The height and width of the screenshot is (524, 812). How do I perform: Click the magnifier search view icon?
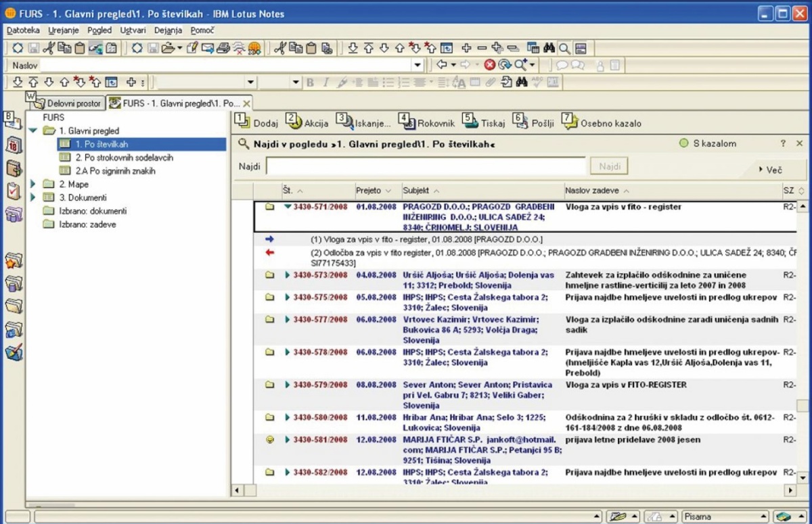click(x=564, y=48)
